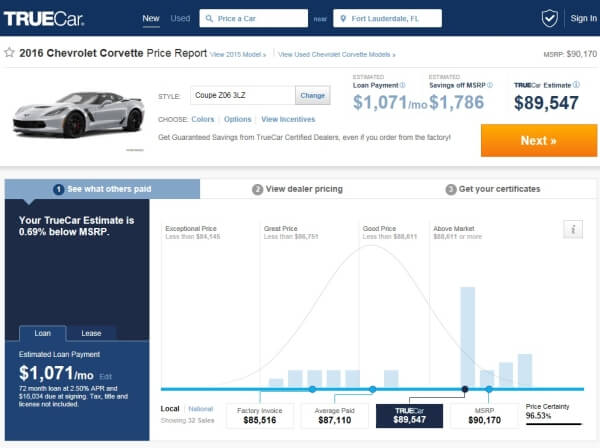600x448 pixels.
Task: Open the View Incentives link
Action: coord(288,119)
